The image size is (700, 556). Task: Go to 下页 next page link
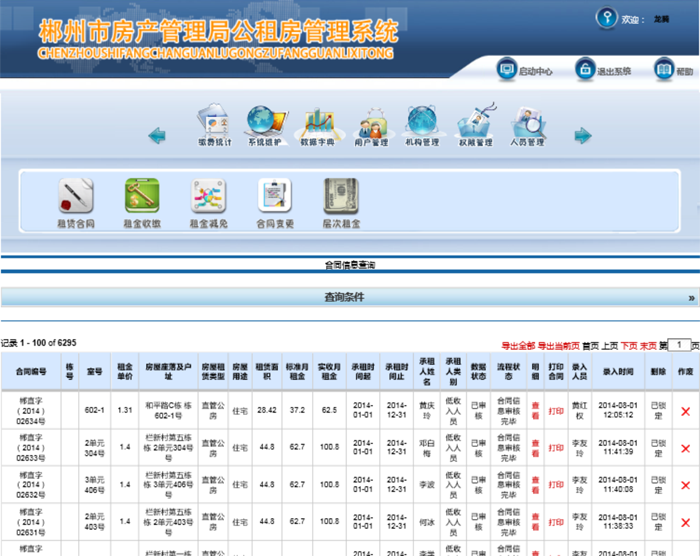point(628,345)
